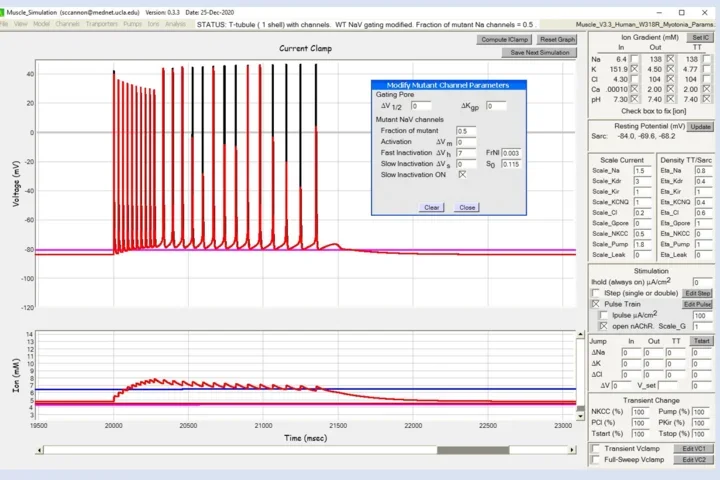Click the Gating Pore ΔV1/2 field
This screenshot has width=720, height=480.
tap(421, 106)
